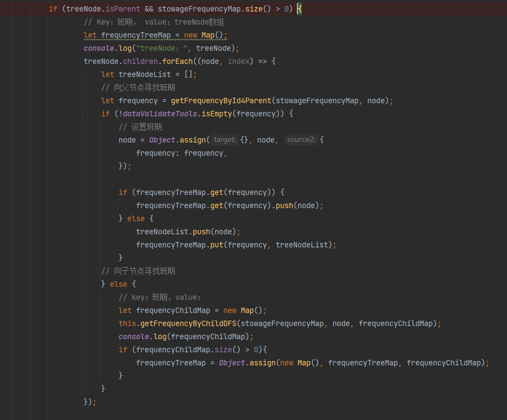Click the greyed 'index' parameter
Viewport: 507px width, 420px height.
coord(238,62)
